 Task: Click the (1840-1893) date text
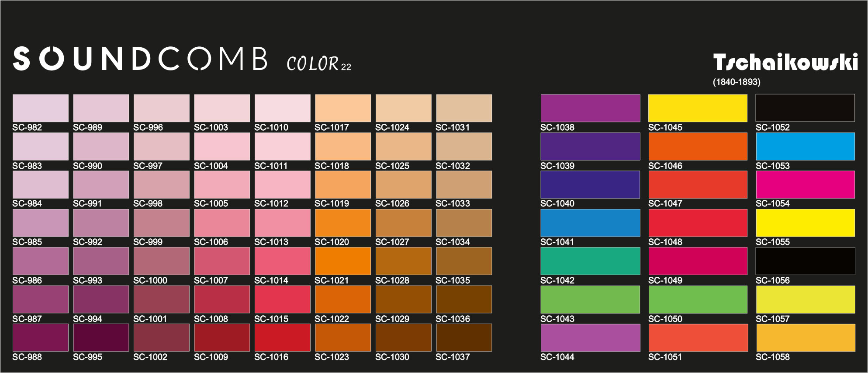(x=737, y=82)
